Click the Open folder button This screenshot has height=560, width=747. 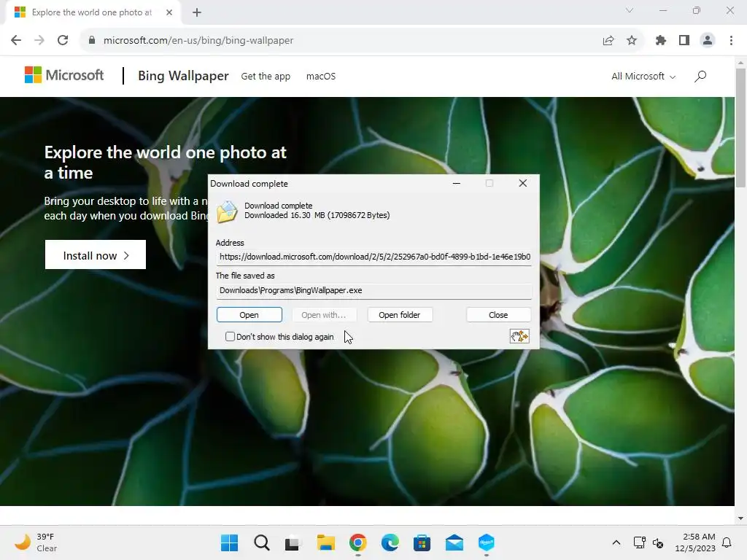[400, 315]
